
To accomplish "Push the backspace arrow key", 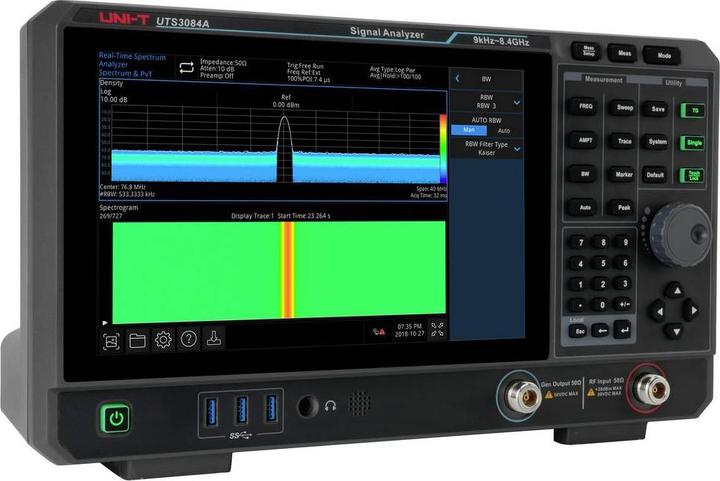I will pyautogui.click(x=601, y=330).
